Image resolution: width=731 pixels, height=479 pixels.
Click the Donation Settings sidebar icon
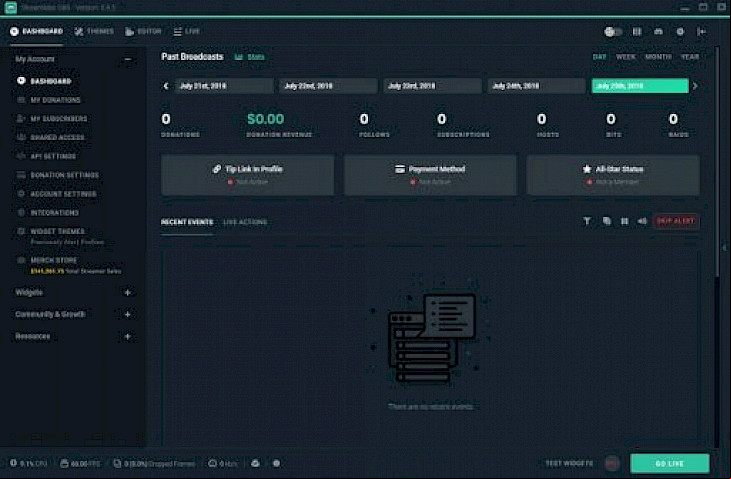coord(21,175)
